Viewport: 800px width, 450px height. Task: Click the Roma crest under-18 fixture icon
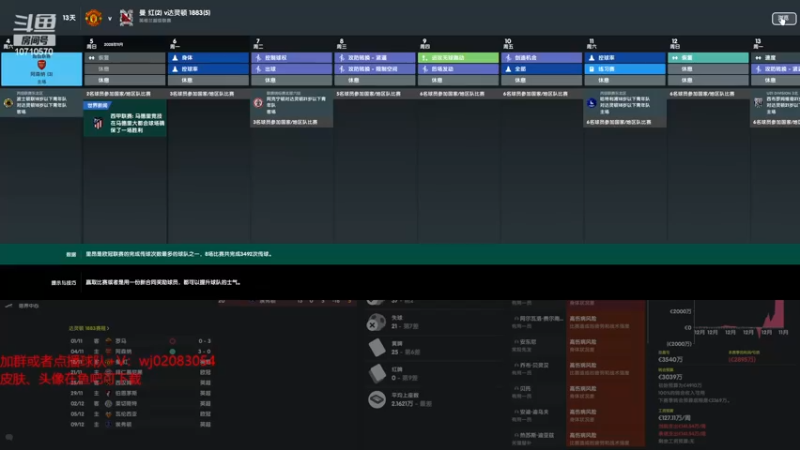(8, 103)
